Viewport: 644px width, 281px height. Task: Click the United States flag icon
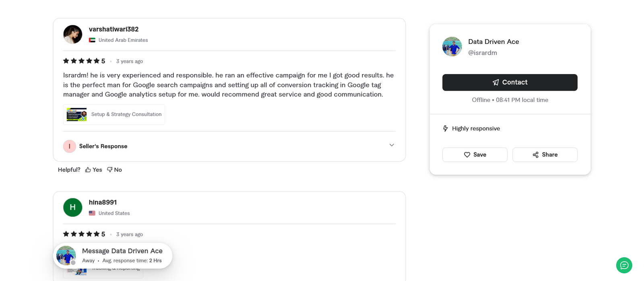coord(91,213)
